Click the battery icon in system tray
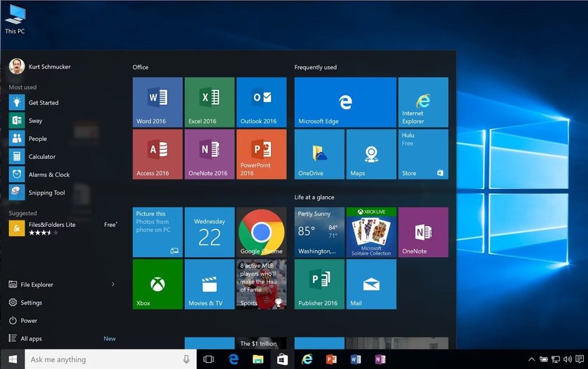The height and width of the screenshot is (369, 588). point(543,359)
